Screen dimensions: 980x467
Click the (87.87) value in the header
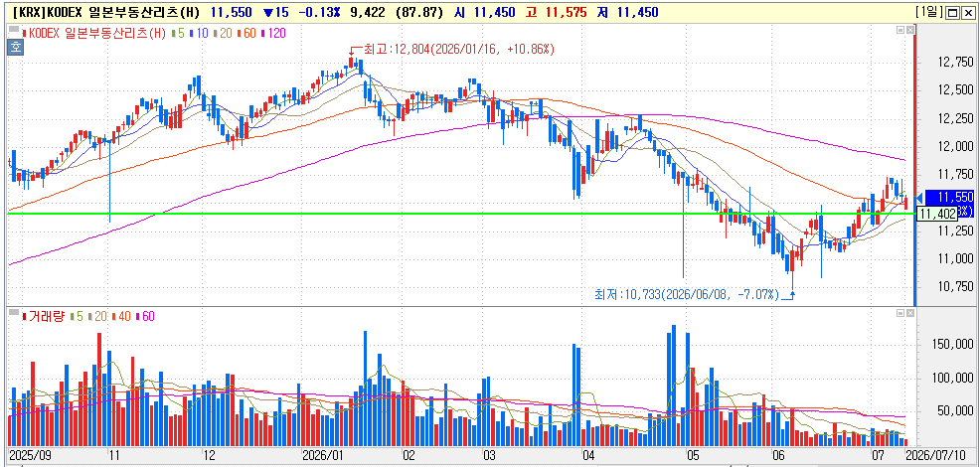[x=417, y=12]
